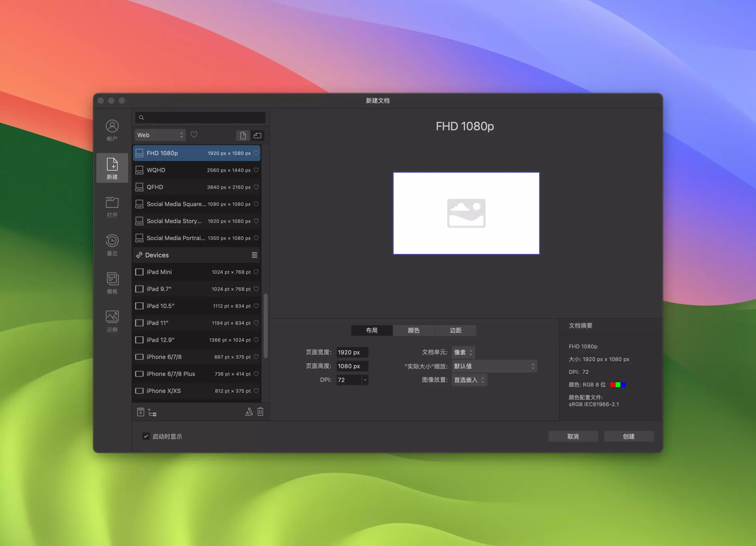Screen dimensions: 756x546
Task: Favorite the WQHD preset heart
Action: (x=256, y=170)
